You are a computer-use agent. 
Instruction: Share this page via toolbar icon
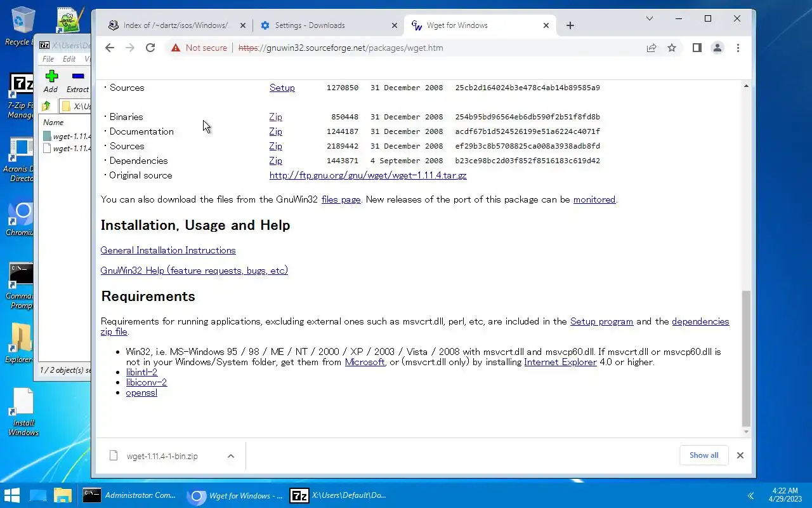[652, 48]
